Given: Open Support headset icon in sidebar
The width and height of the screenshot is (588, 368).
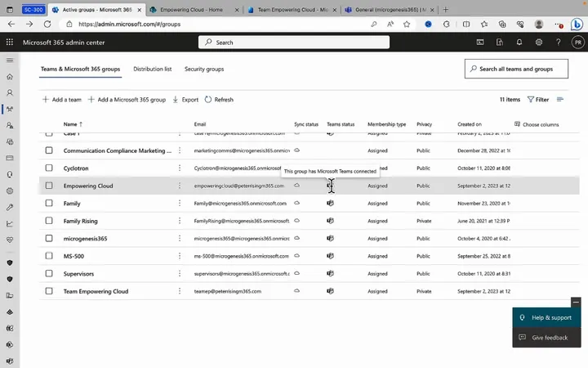Looking at the screenshot, I should click(x=10, y=175).
